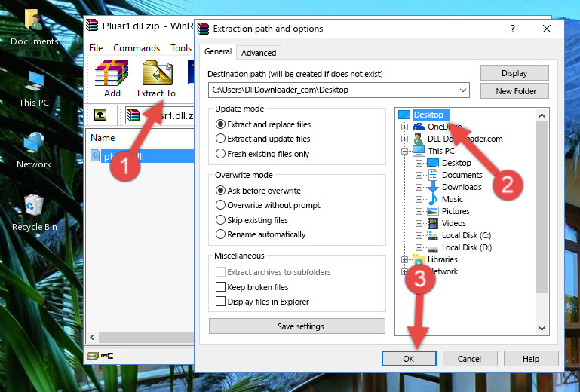Open File menu in WinRAR
The height and width of the screenshot is (392, 580).
pyautogui.click(x=96, y=48)
